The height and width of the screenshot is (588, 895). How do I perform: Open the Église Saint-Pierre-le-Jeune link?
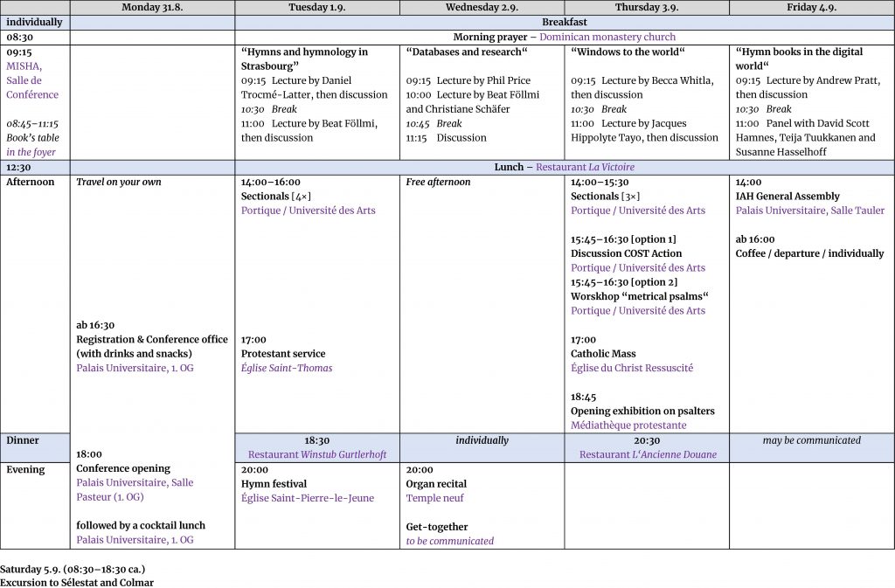(x=307, y=498)
